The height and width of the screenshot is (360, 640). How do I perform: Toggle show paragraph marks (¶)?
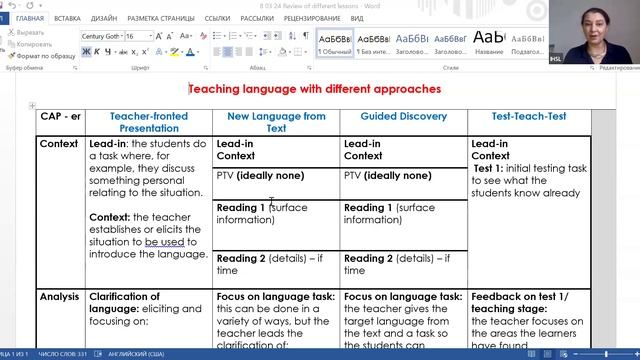coord(306,36)
